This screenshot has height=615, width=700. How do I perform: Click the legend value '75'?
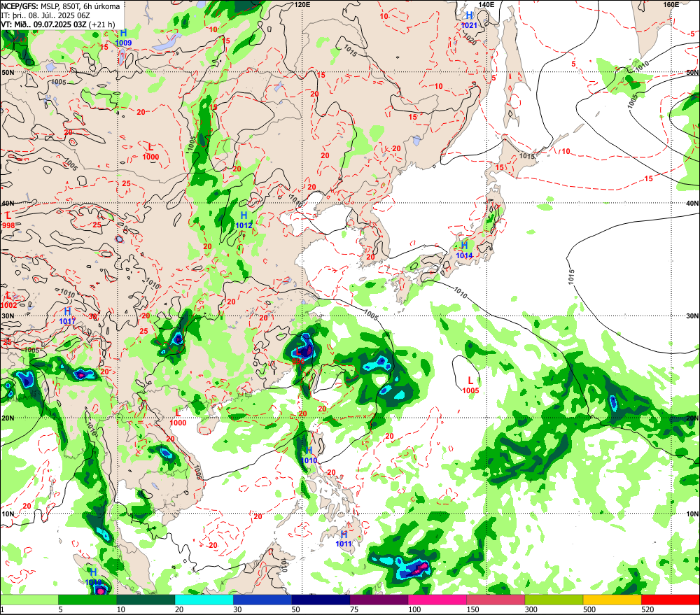354,609
